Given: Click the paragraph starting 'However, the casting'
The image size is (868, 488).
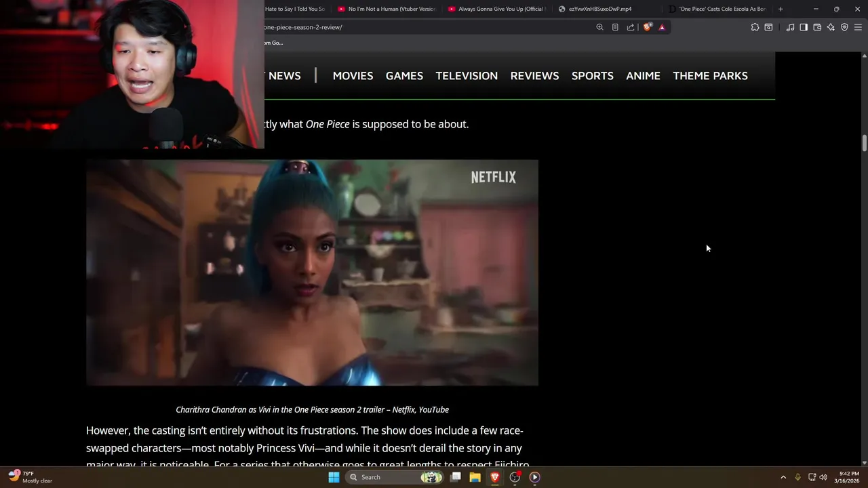Looking at the screenshot, I should 307,448.
